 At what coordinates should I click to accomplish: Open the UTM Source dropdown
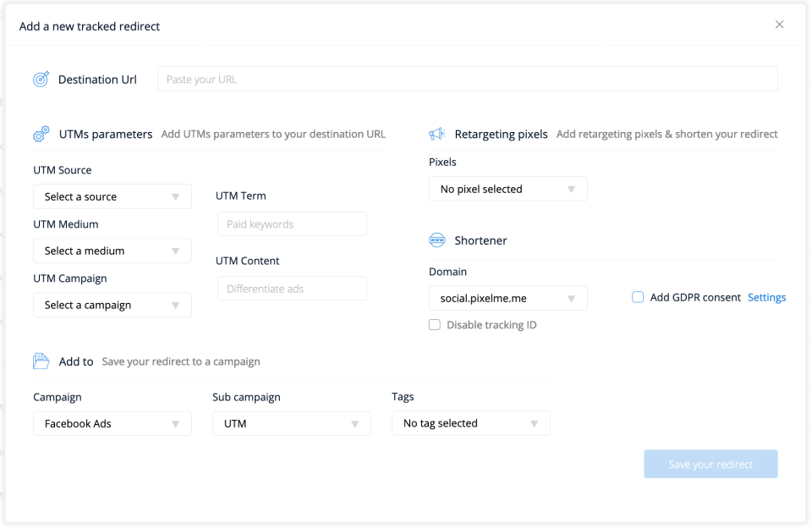pos(112,196)
